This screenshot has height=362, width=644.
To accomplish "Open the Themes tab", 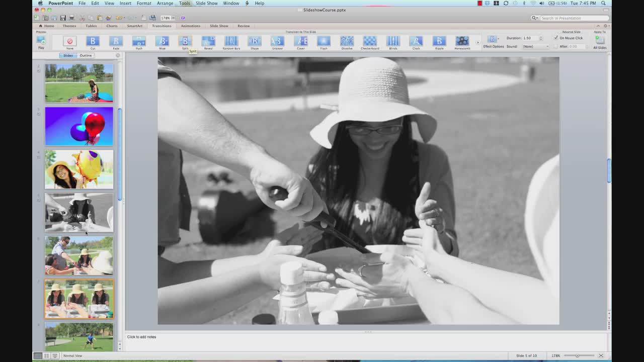I will click(x=69, y=26).
